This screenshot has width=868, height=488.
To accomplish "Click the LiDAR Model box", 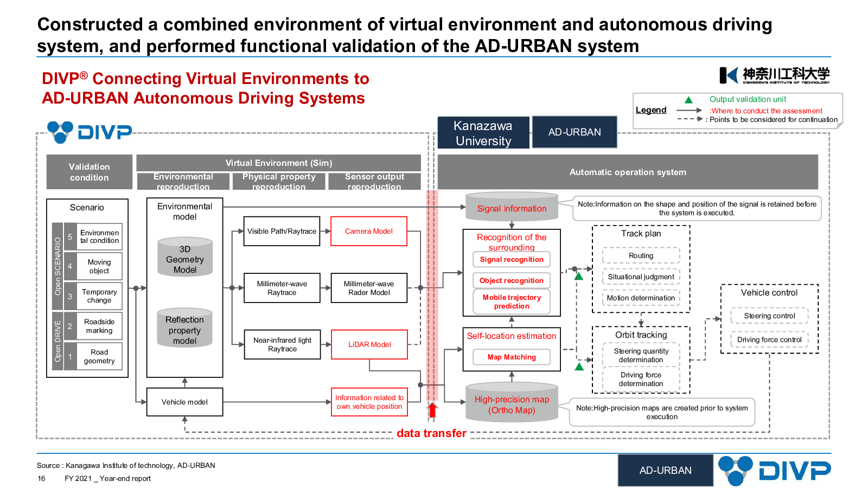I will pos(369,344).
